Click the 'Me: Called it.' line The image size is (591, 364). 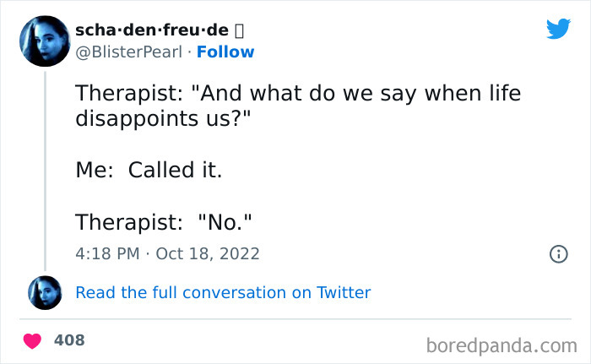[149, 171]
